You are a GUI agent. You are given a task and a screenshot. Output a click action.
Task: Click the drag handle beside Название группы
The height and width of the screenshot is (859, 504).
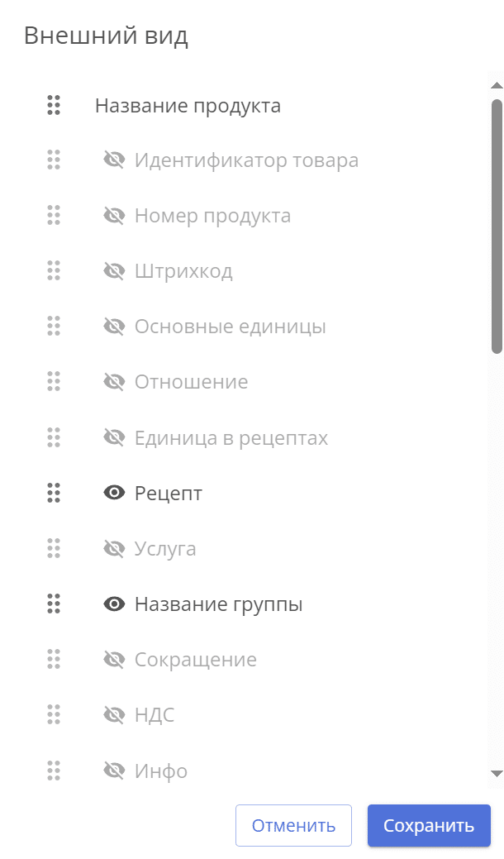click(x=54, y=604)
